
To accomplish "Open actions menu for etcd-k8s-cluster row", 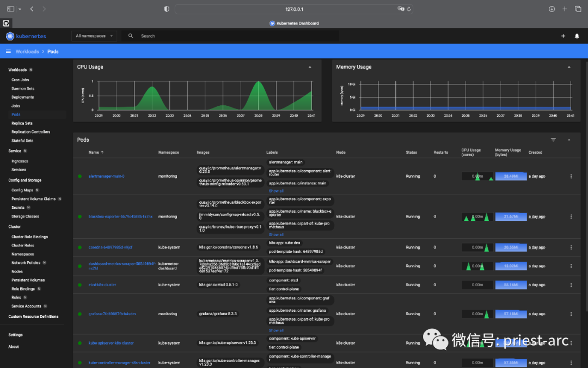I will (571, 285).
